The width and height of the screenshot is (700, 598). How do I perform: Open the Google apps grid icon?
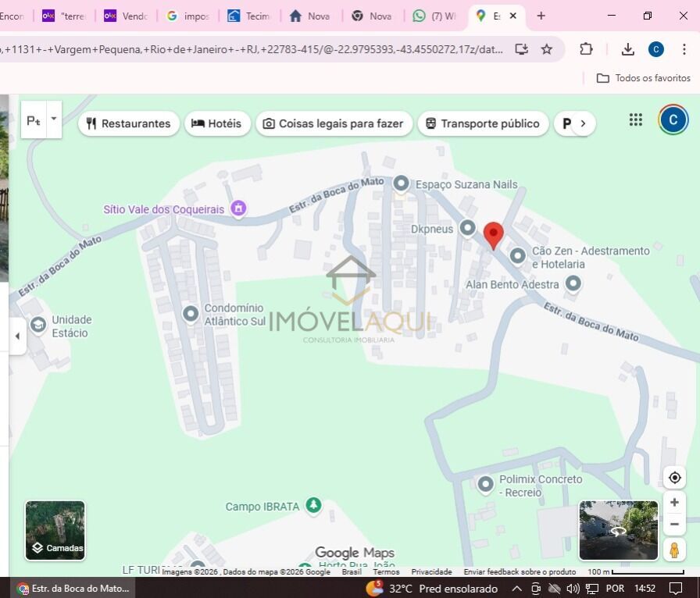636,120
